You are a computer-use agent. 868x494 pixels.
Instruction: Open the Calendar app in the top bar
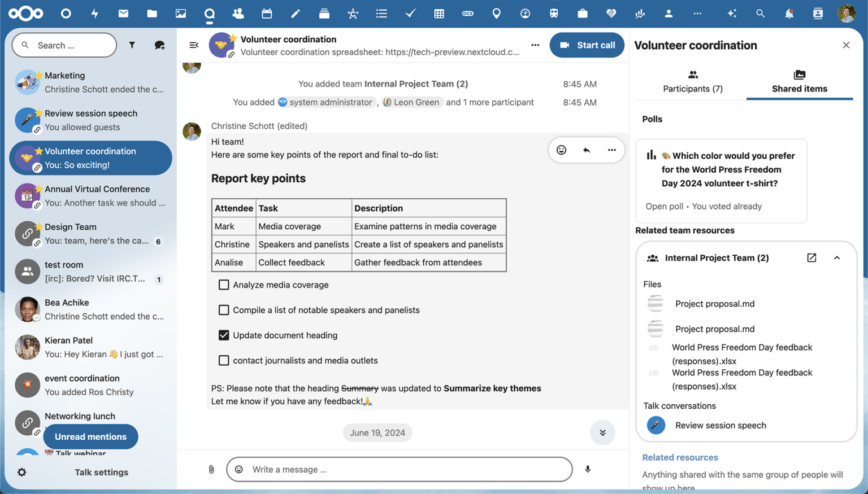(266, 13)
